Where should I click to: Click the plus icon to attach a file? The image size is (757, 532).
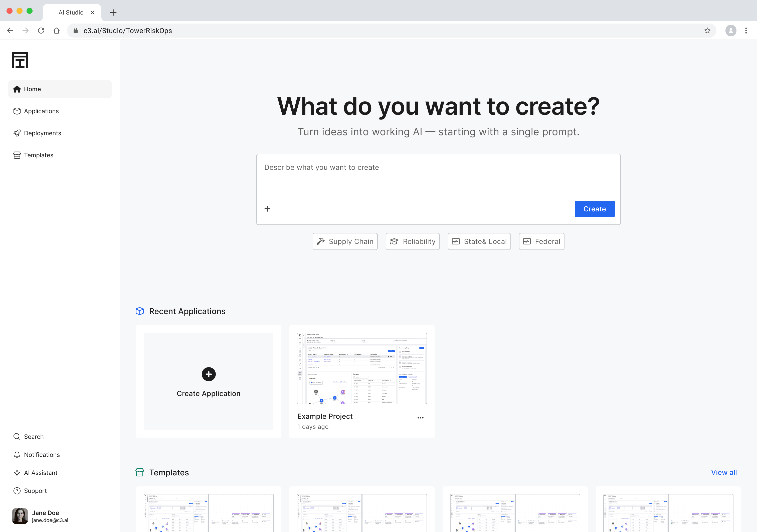(267, 208)
